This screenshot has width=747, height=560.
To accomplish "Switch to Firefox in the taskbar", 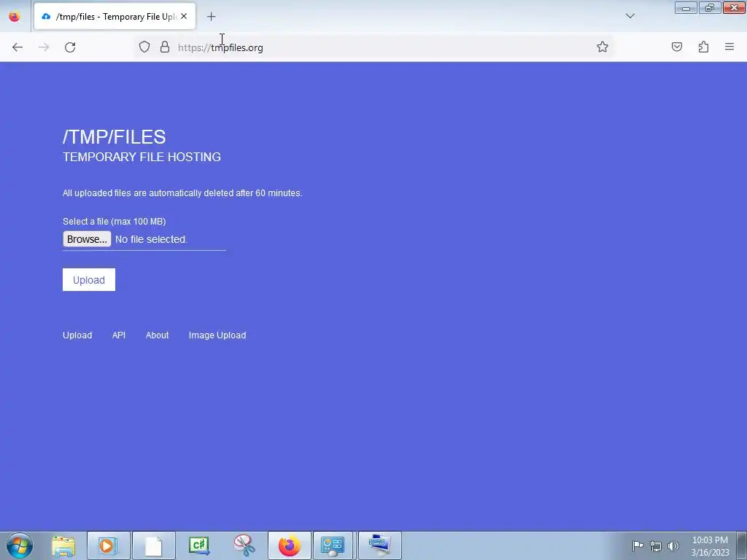I will (289, 545).
